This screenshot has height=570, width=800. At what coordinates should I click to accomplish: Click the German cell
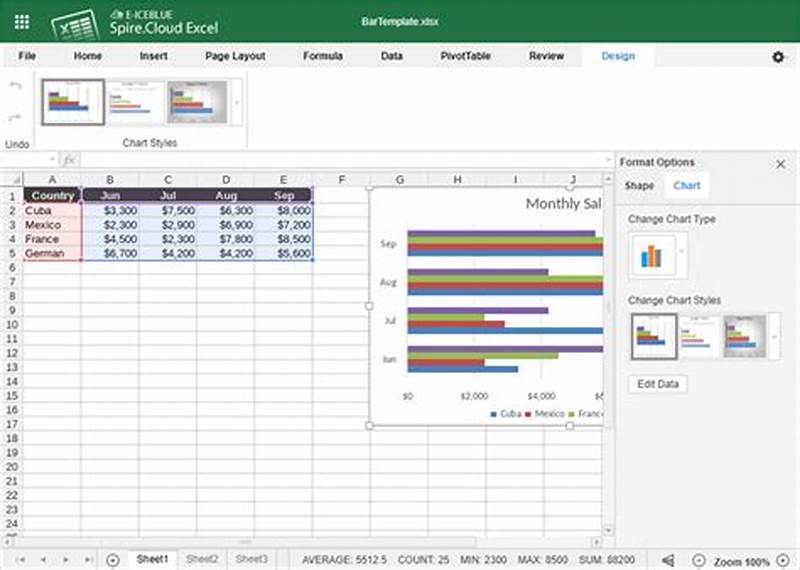(52, 253)
